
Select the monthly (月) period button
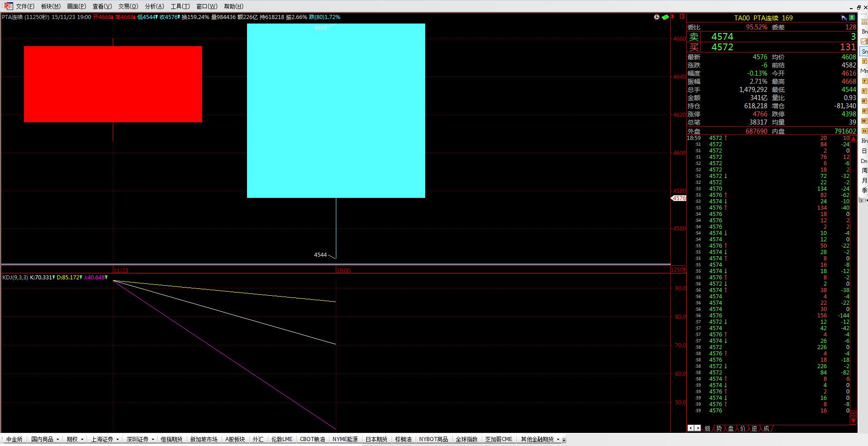click(x=864, y=181)
